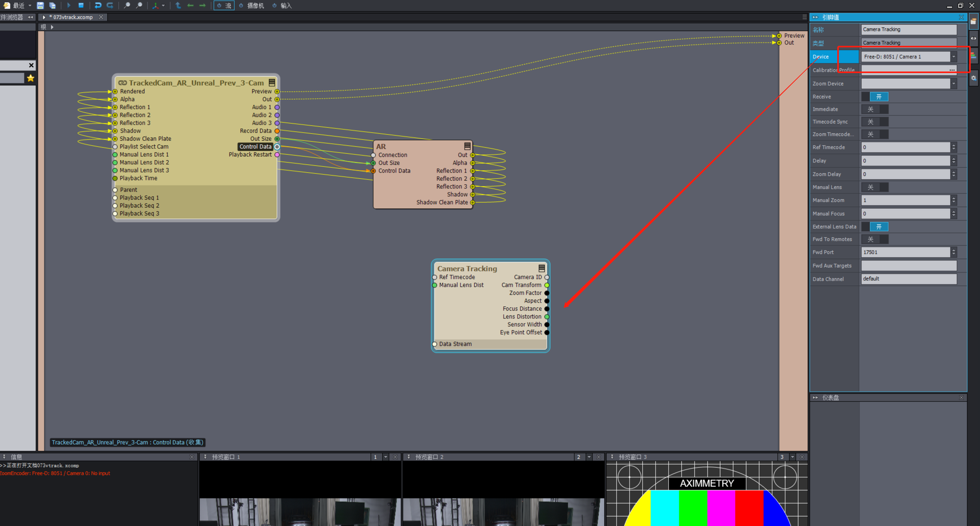This screenshot has height=526, width=980.
Task: Toggle External Lens Data switch
Action: 875,227
